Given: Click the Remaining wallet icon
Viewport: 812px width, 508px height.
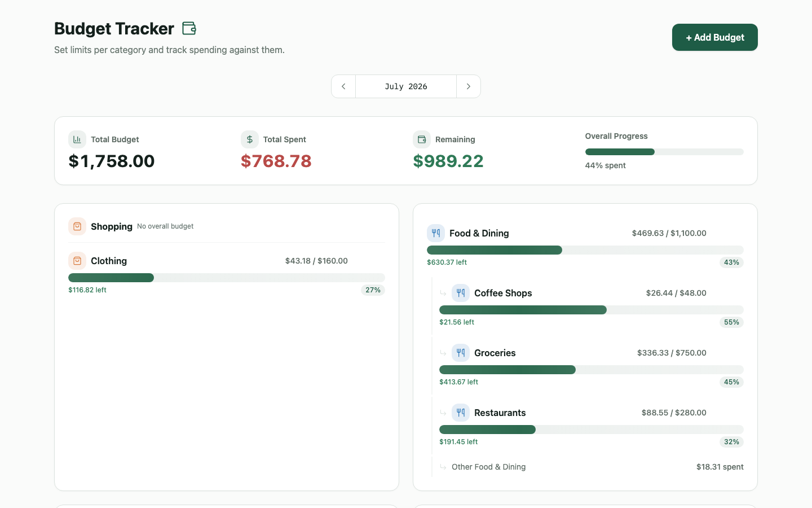Looking at the screenshot, I should (x=422, y=139).
